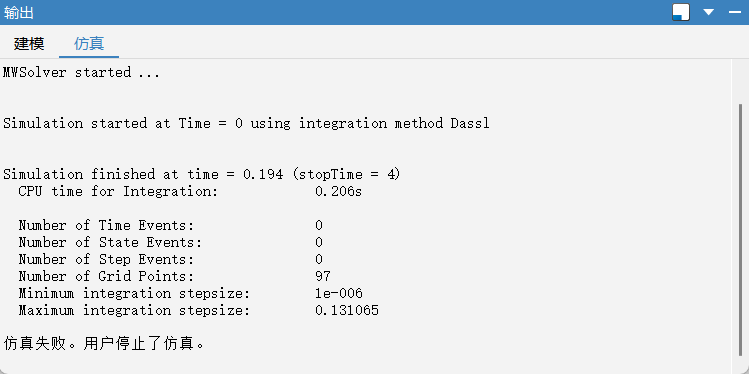Click the "Number of Time Events" line
The height and width of the screenshot is (374, 750).
[171, 225]
